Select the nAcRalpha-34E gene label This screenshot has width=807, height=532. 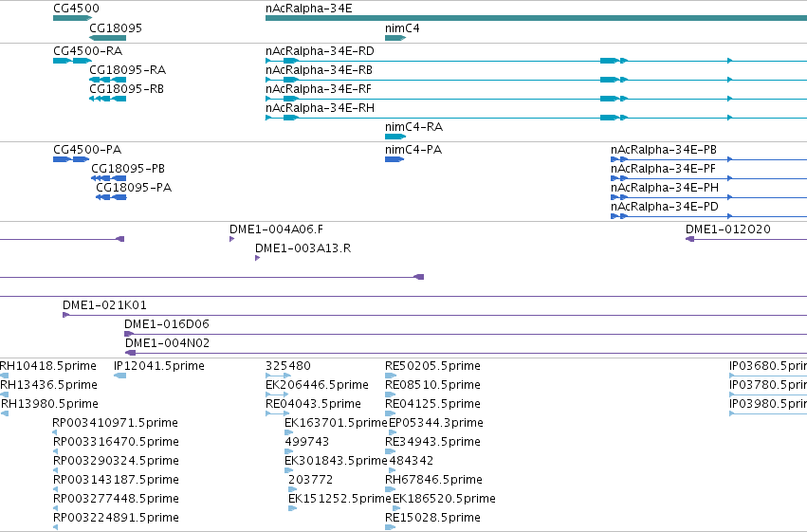[x=309, y=9]
